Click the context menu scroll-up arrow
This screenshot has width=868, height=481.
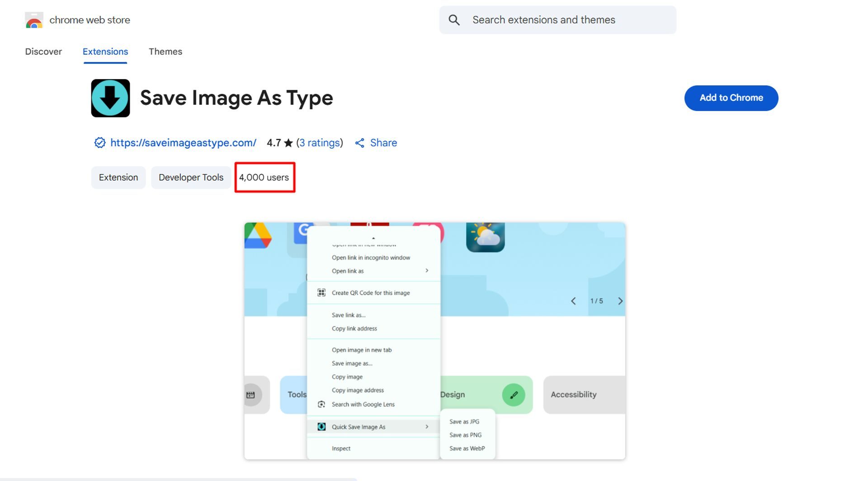click(x=373, y=238)
